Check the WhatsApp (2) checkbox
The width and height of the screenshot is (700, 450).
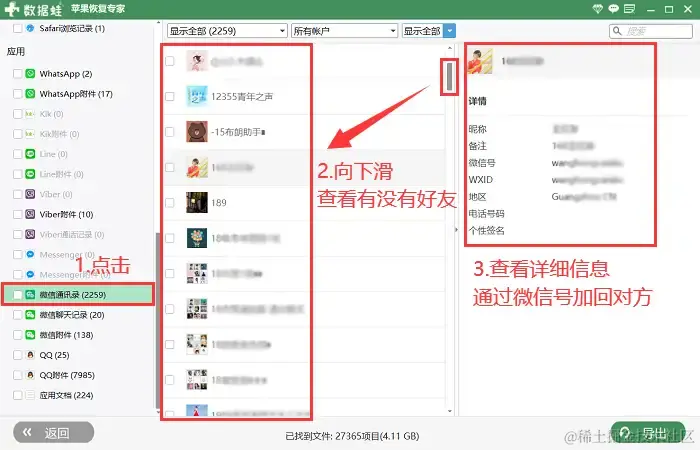(17, 74)
